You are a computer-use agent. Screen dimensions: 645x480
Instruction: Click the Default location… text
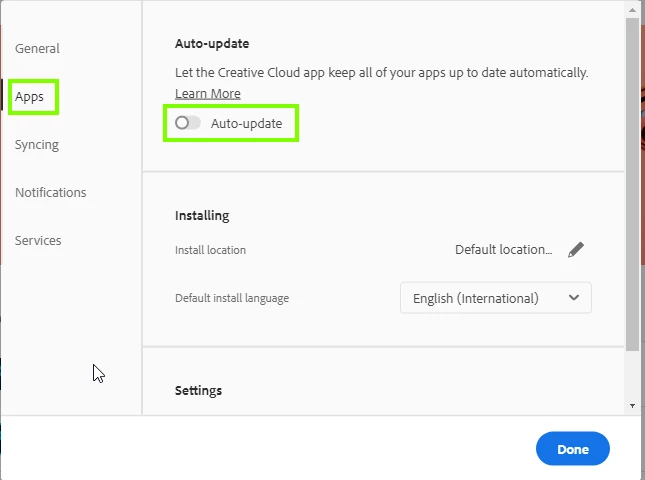[x=503, y=250]
